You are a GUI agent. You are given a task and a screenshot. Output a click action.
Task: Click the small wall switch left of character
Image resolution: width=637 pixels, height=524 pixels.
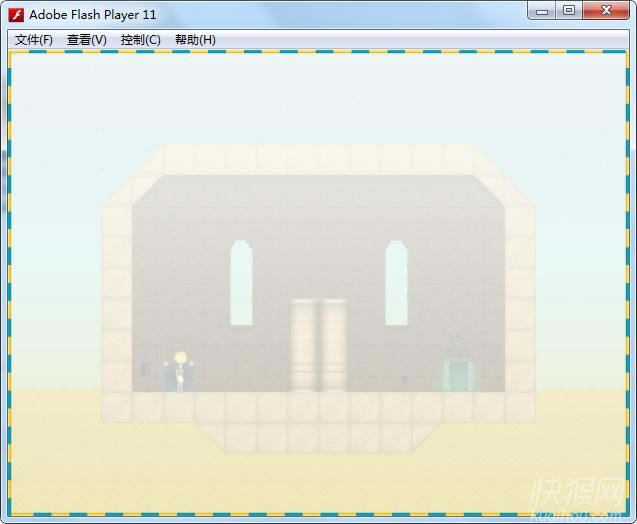point(146,369)
